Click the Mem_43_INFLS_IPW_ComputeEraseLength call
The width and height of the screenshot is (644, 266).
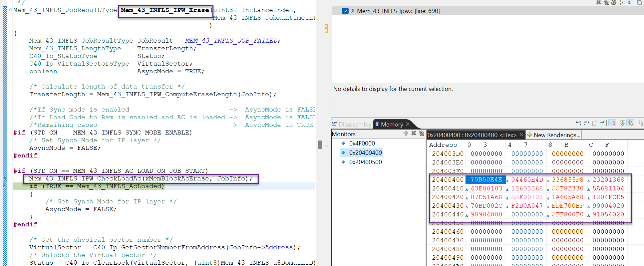click(x=167, y=94)
